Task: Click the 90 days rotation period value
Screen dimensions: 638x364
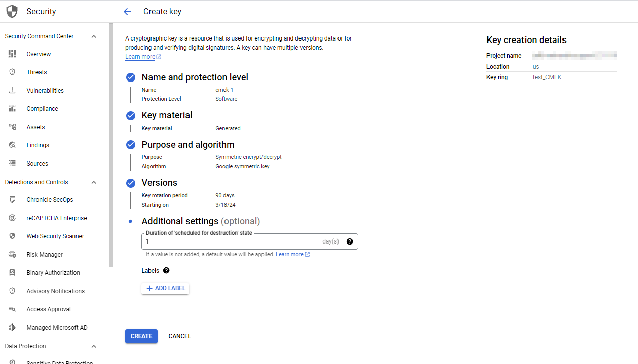Action: [x=225, y=195]
